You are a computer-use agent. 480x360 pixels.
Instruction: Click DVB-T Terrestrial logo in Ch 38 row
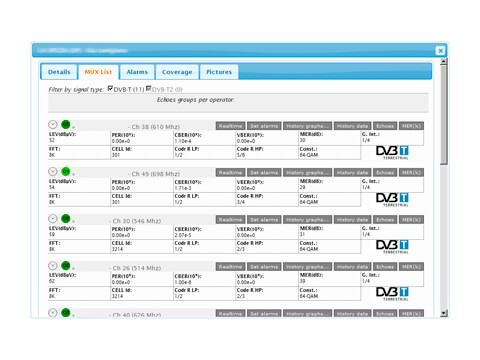click(x=392, y=152)
